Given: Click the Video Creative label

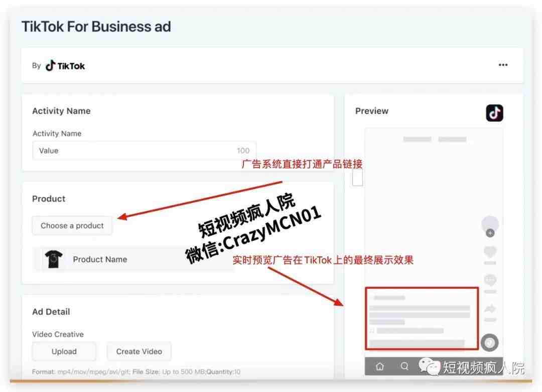Looking at the screenshot, I should click(58, 334).
